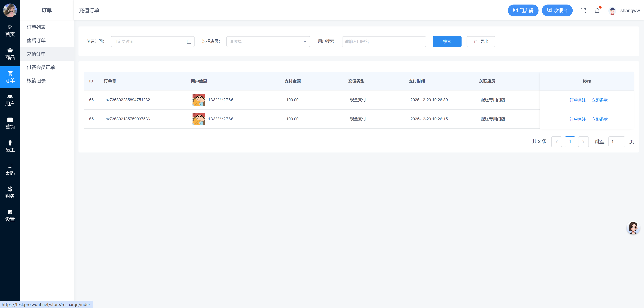Click the 用户搜索 username input field

(384, 41)
